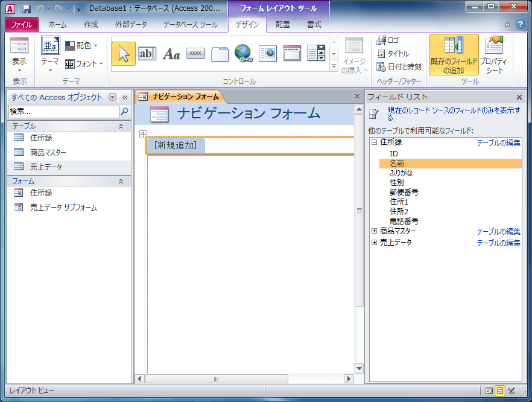Viewport: 532px width, 402px height.
Task: Switch to form view in status bar
Action: [489, 391]
